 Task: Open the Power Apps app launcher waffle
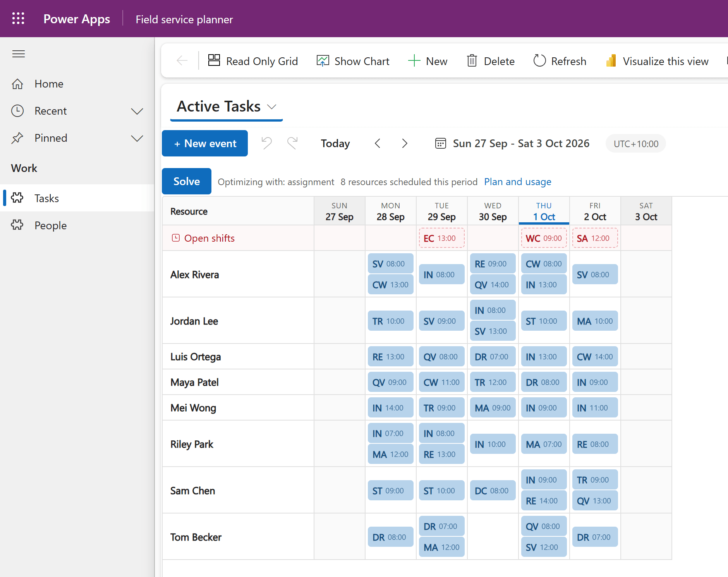pos(18,19)
